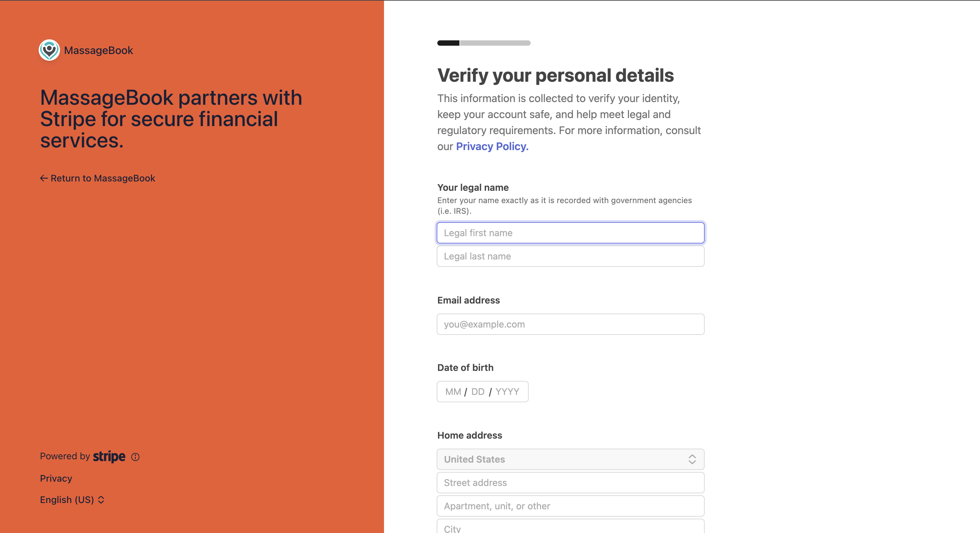980x533 pixels.
Task: Open the English (US) language selector
Action: [x=72, y=500]
